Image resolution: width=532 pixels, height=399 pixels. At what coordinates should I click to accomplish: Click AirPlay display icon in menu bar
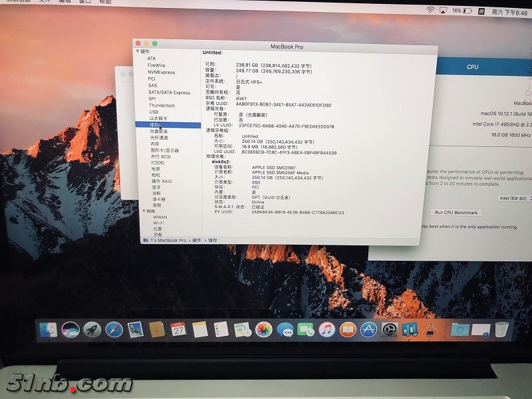443,11
